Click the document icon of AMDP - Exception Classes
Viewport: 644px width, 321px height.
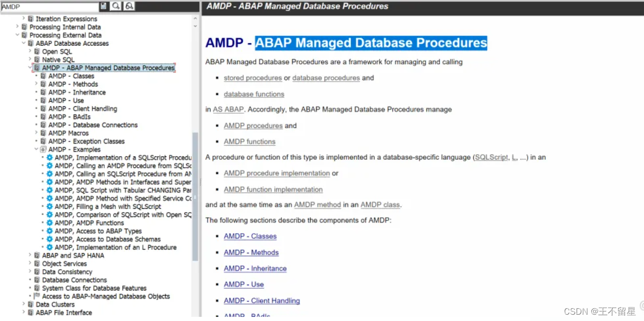click(43, 141)
